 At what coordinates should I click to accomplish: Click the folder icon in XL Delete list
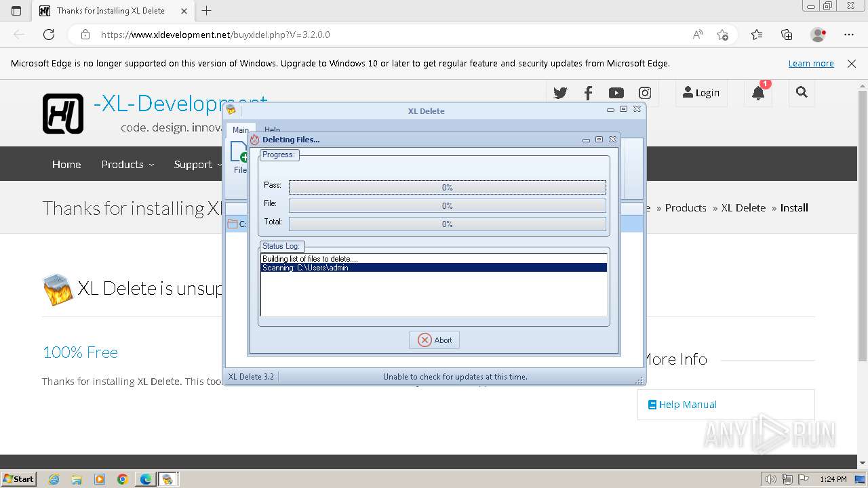click(x=233, y=224)
